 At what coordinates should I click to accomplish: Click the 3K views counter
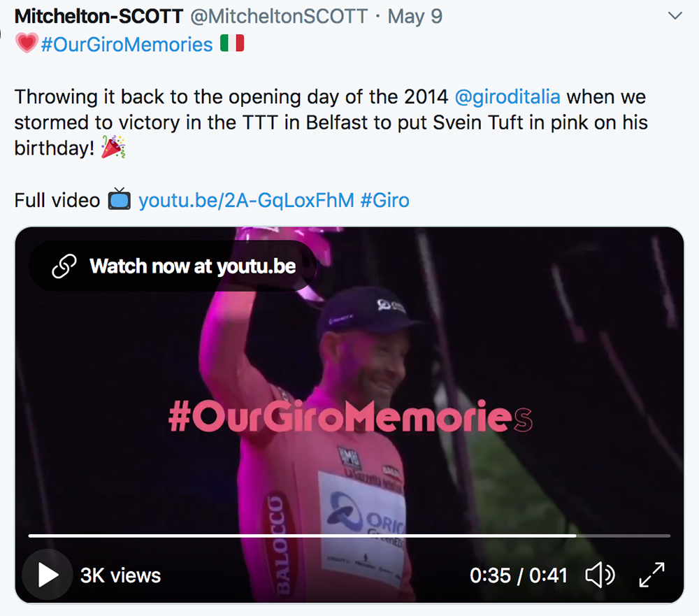[x=120, y=575]
